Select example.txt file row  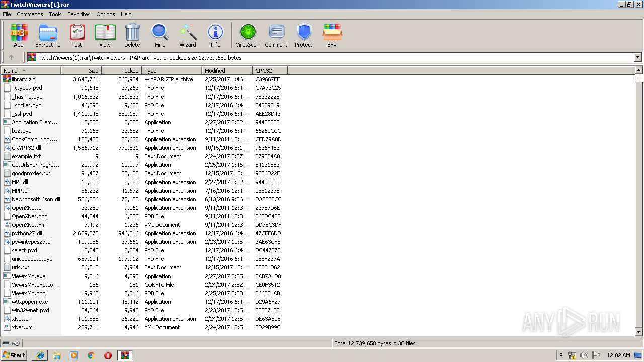tap(142, 156)
